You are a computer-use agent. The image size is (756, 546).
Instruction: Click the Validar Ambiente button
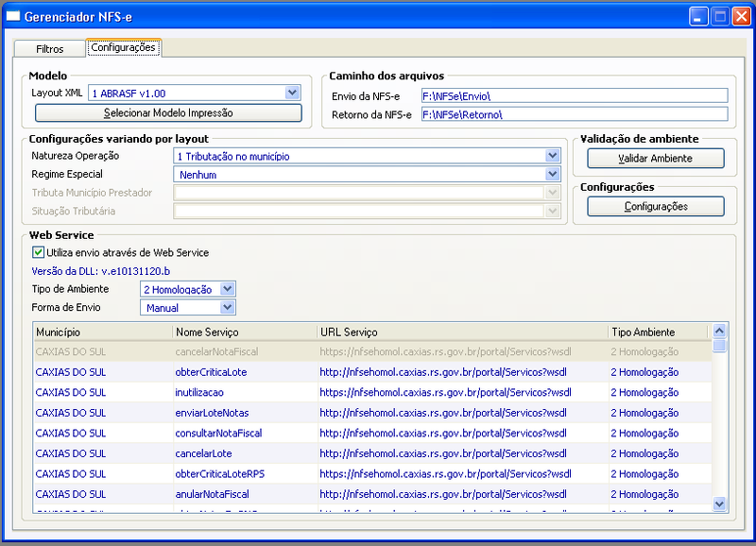pyautogui.click(x=655, y=158)
